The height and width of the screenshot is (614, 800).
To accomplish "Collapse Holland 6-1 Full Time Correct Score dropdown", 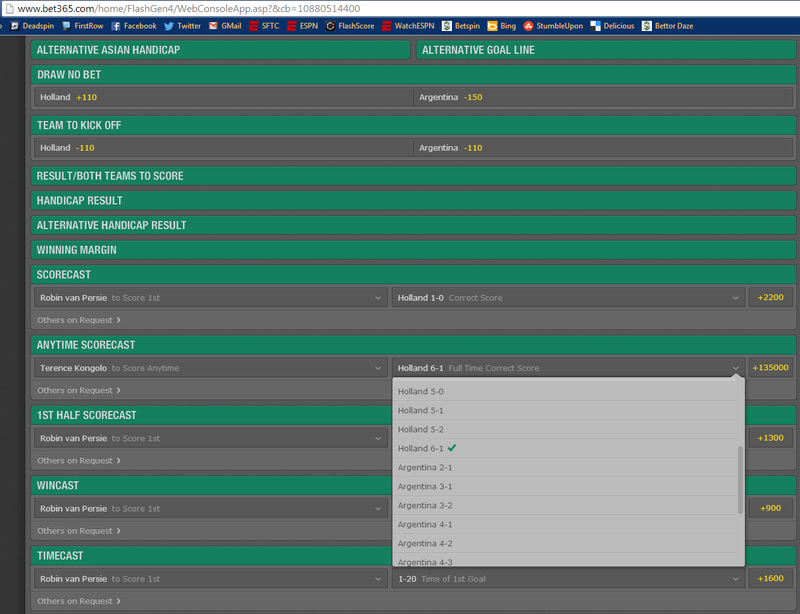I will pyautogui.click(x=568, y=368).
